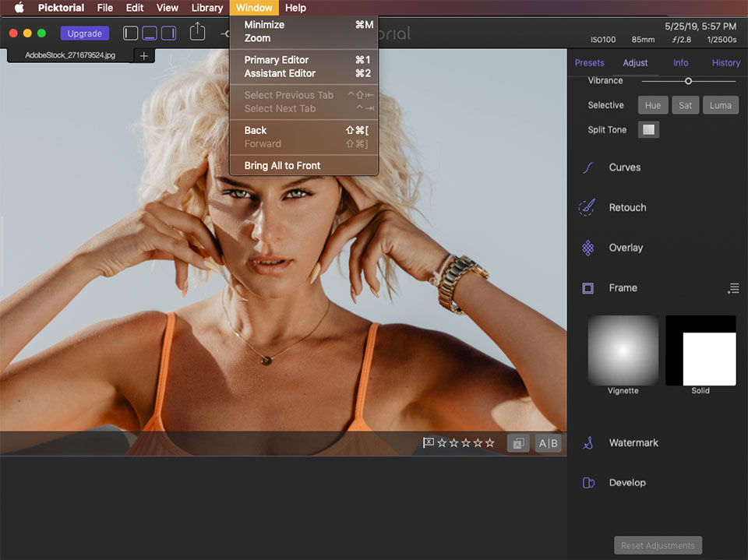This screenshot has width=748, height=560.
Task: Switch to the Info tab
Action: (x=680, y=63)
